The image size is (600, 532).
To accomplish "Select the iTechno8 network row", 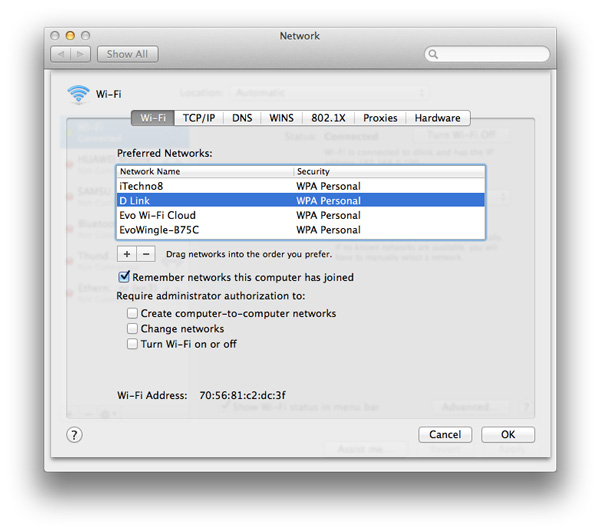I will [301, 186].
